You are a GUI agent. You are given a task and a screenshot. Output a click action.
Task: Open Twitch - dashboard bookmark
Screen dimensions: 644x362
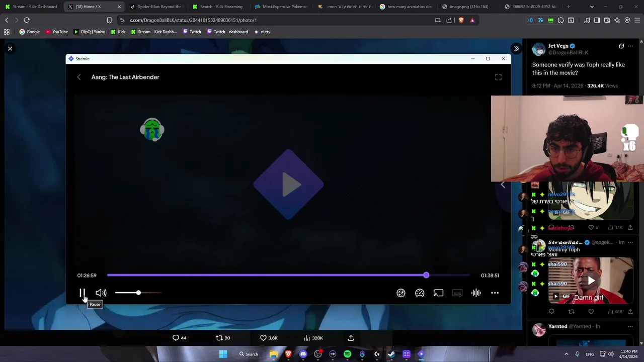(x=226, y=32)
